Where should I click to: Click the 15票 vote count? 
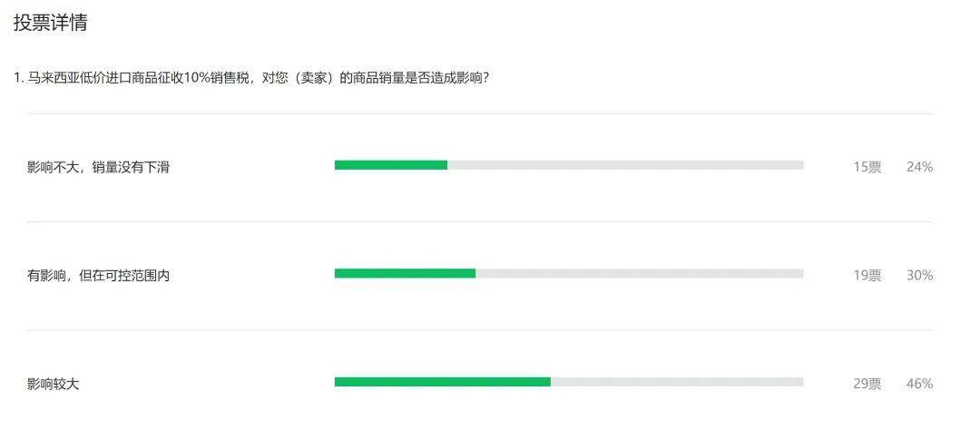pos(867,167)
